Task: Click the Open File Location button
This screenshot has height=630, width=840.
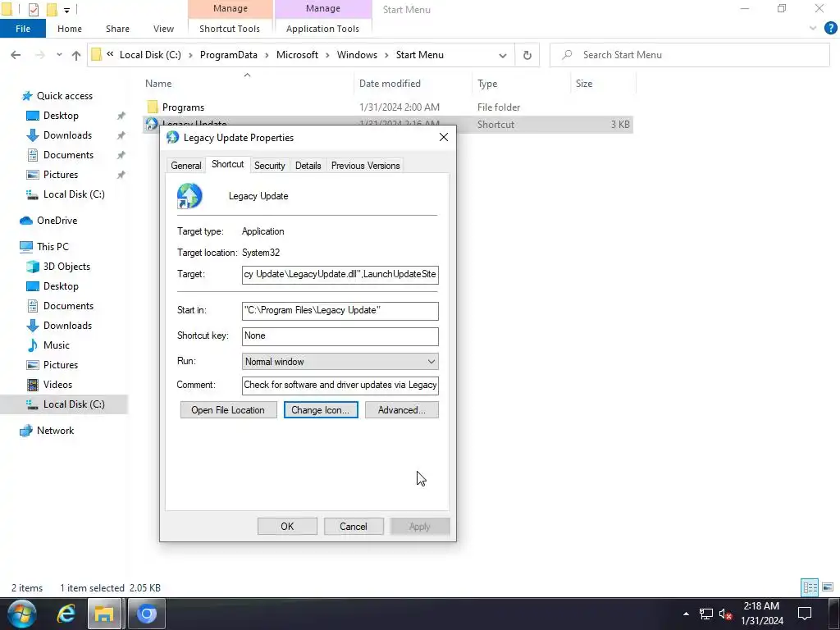Action: [x=228, y=410]
